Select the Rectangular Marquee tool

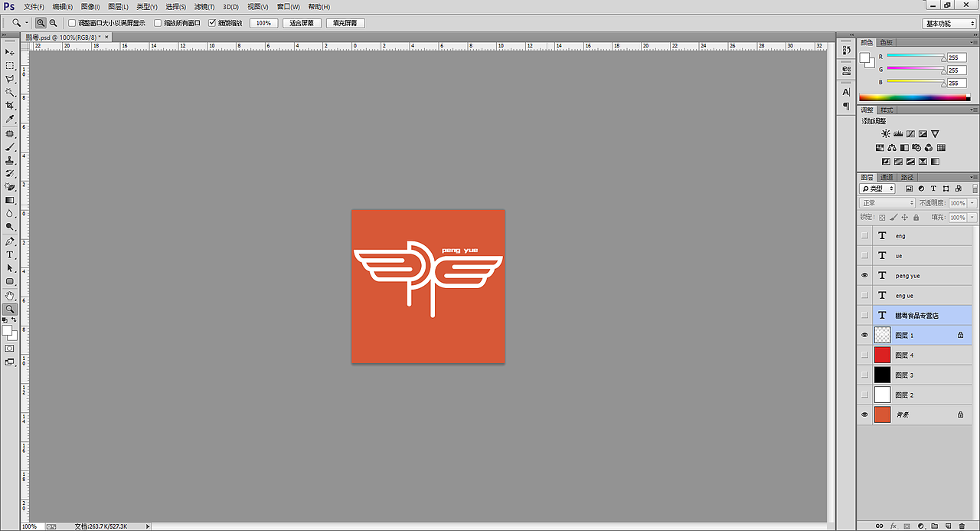(x=10, y=65)
